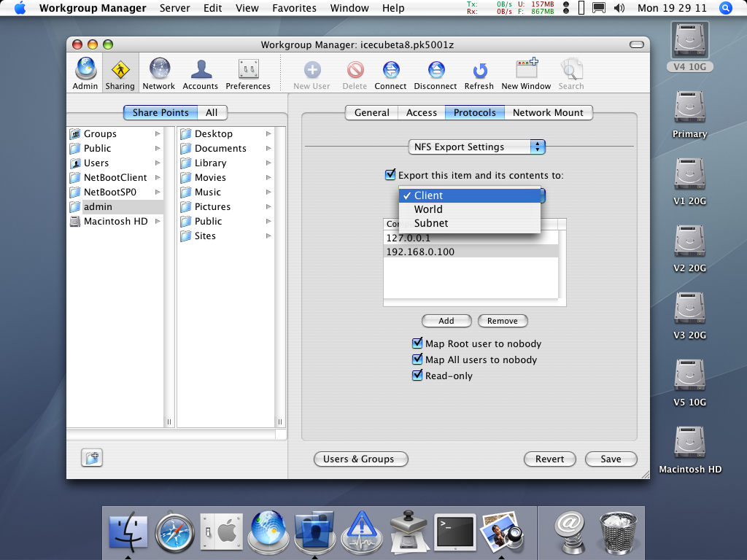Screen dimensions: 747x560
Task: Toggle Export this item and its contents
Action: (x=390, y=175)
